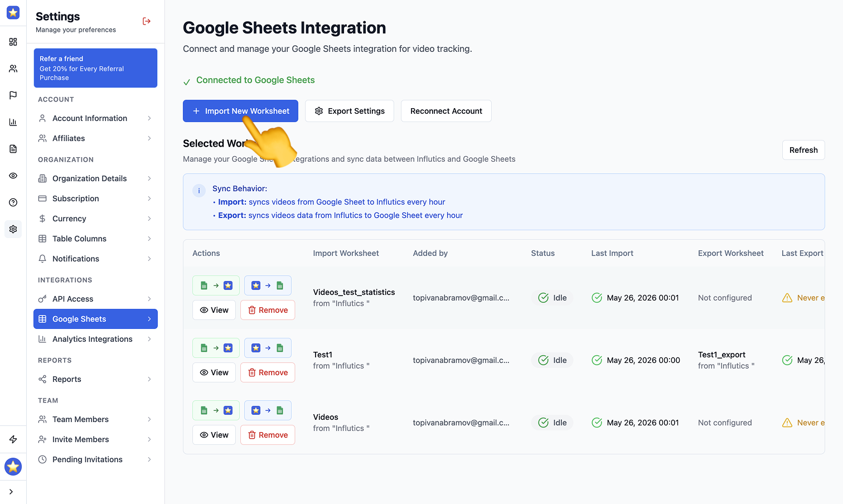Click the "Added by" column header
The height and width of the screenshot is (504, 843).
pyautogui.click(x=430, y=253)
